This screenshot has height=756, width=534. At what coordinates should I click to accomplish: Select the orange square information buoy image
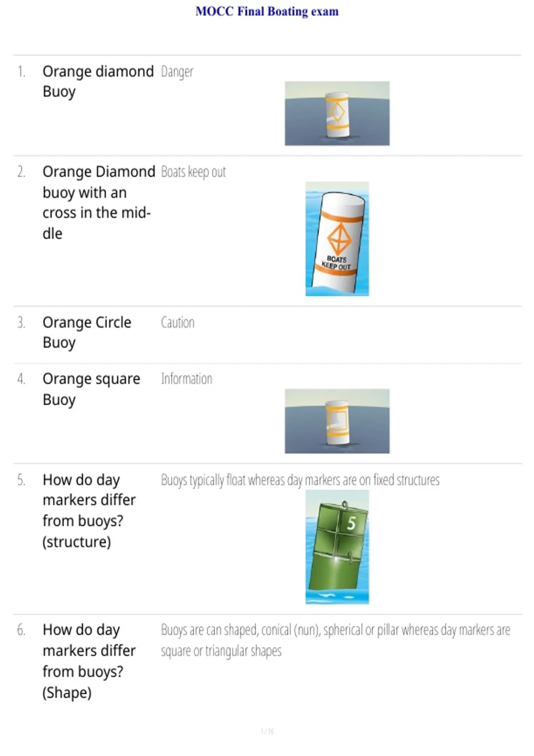[x=337, y=421]
